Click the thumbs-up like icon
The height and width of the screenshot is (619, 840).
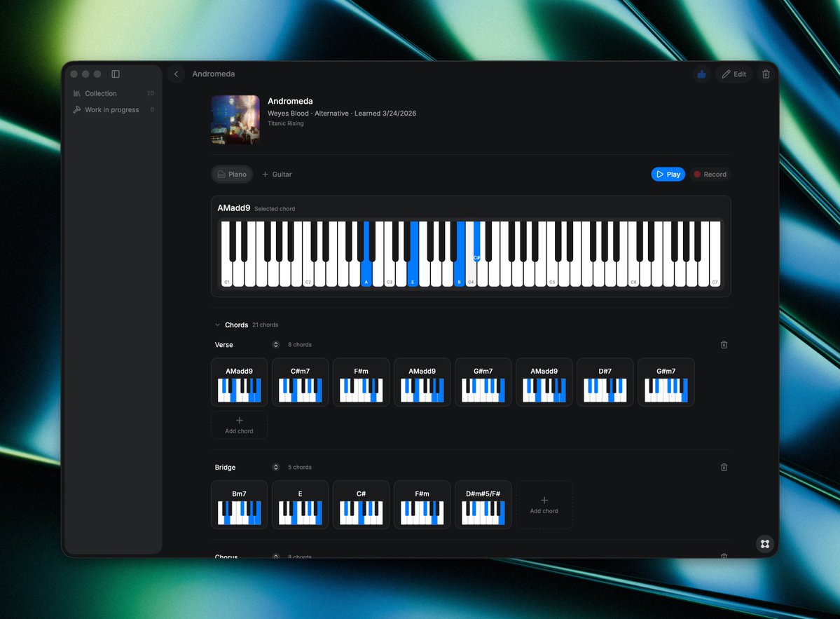[701, 74]
